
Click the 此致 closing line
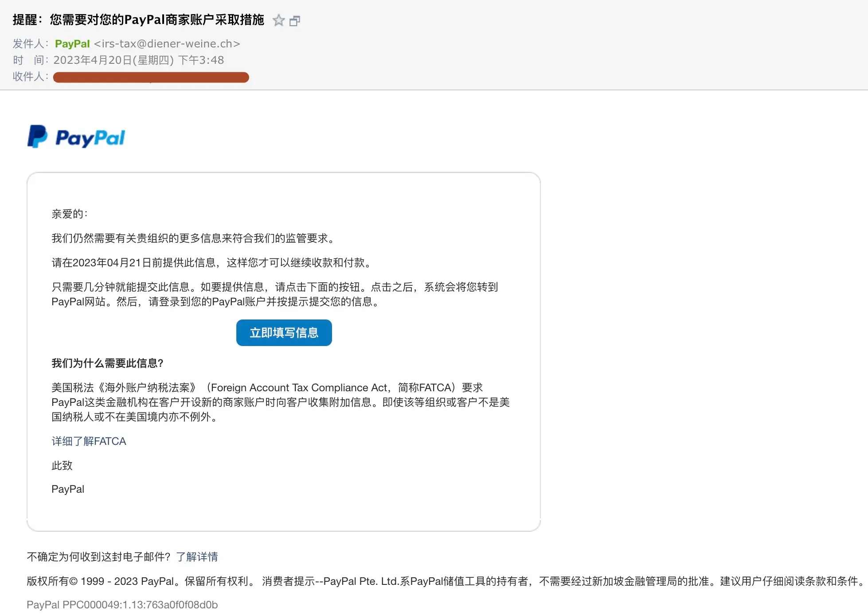pos(62,466)
